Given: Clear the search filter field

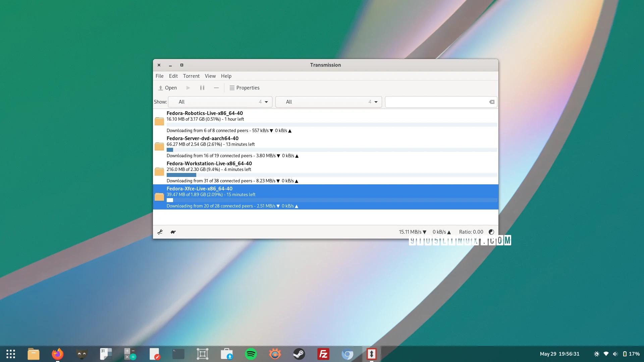Looking at the screenshot, I should click(x=492, y=102).
